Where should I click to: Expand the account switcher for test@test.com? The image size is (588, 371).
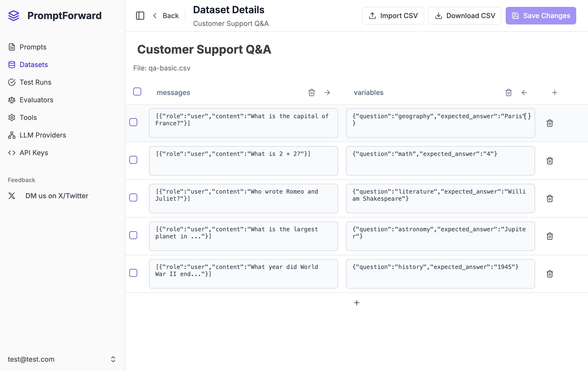113,359
